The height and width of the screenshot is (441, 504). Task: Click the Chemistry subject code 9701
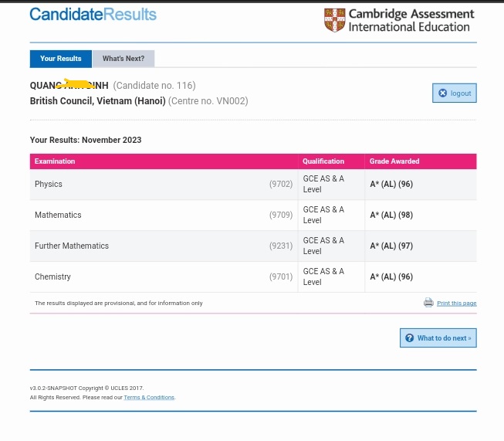click(280, 277)
